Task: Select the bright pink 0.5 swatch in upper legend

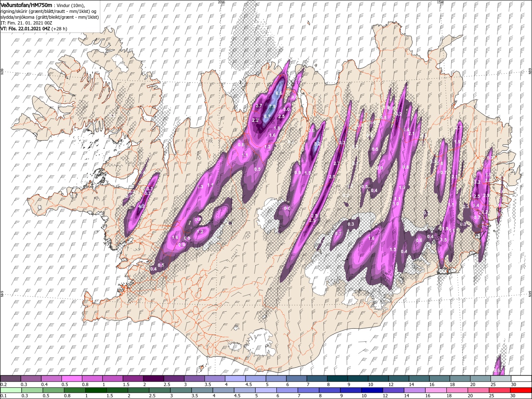Action: (x=71, y=379)
